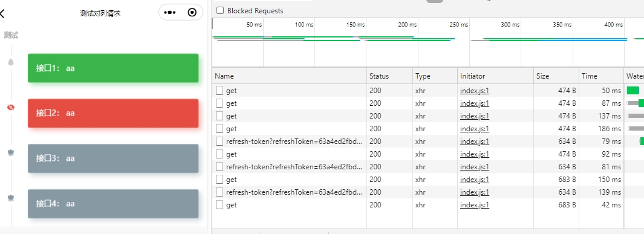Image resolution: width=644 pixels, height=234 pixels.
Task: Click the bell icon beside 接口1
Action: (11, 62)
